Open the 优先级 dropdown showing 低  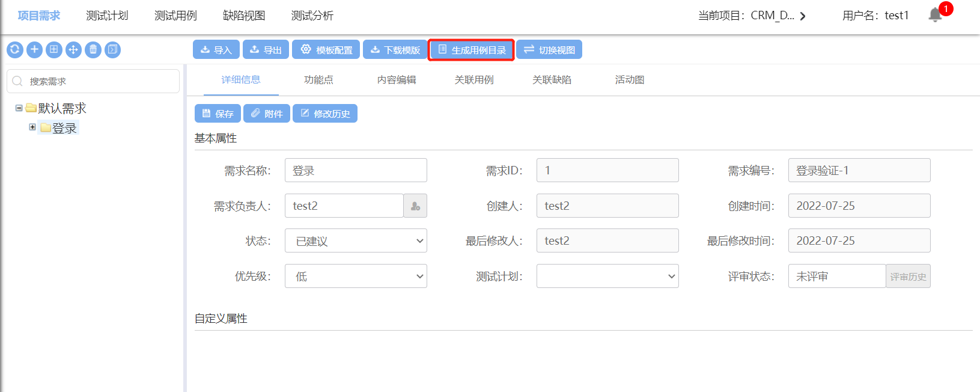pyautogui.click(x=356, y=277)
